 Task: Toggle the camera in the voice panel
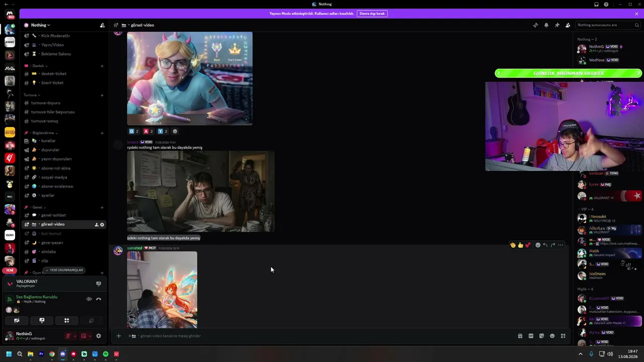pos(17,320)
